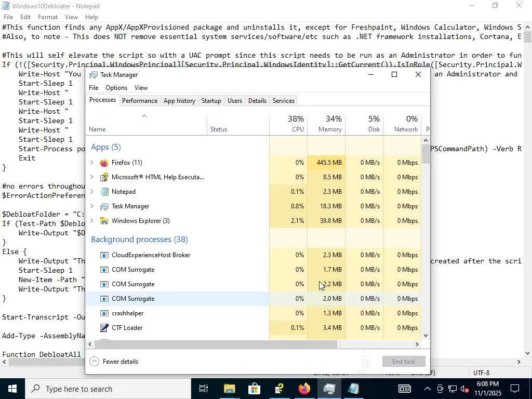Open Microsoft Store from the taskbar

click(x=254, y=389)
